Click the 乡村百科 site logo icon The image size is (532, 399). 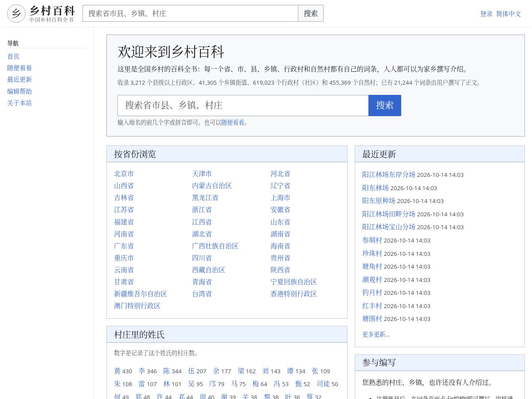coord(16,13)
